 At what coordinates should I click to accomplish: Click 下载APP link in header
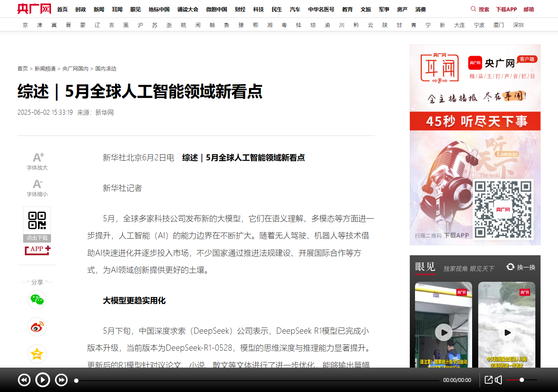click(506, 9)
